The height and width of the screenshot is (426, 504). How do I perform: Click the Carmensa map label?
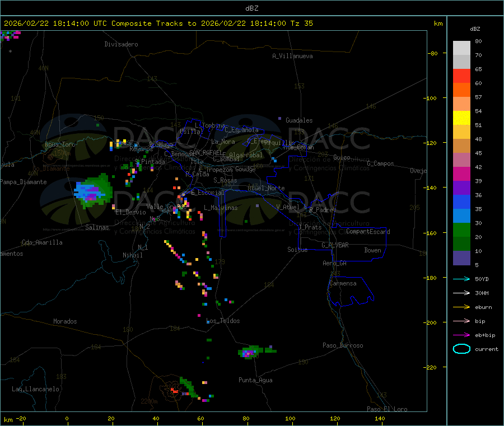click(x=343, y=284)
